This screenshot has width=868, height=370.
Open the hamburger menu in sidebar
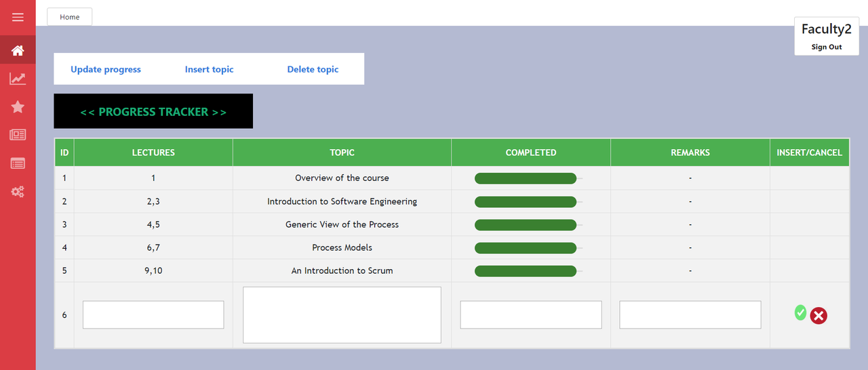pos(18,17)
